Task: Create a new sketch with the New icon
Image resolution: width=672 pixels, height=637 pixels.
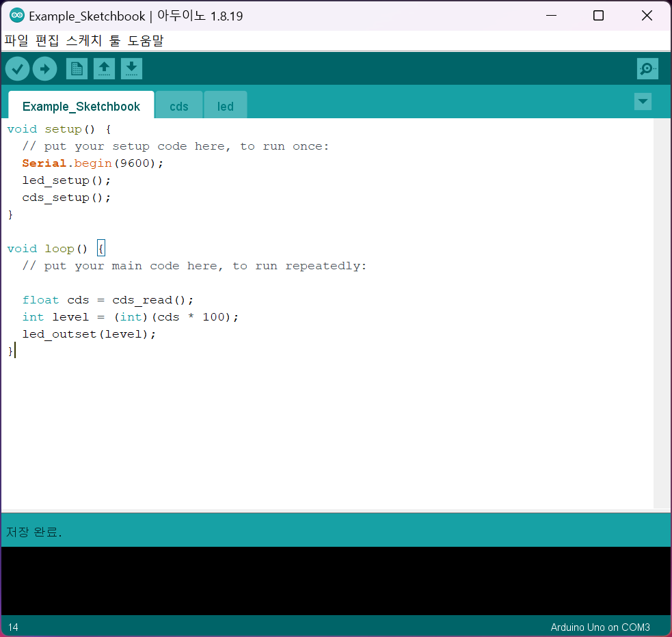Action: pos(77,68)
